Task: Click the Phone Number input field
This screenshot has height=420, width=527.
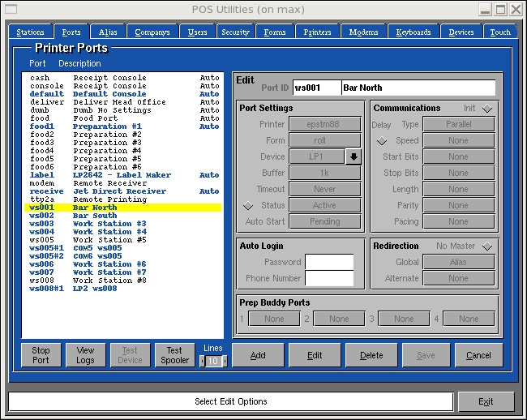Action: (329, 278)
